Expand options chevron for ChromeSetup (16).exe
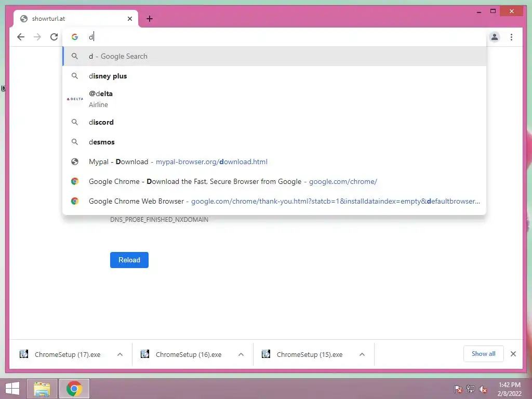Image resolution: width=532 pixels, height=399 pixels. [x=241, y=354]
